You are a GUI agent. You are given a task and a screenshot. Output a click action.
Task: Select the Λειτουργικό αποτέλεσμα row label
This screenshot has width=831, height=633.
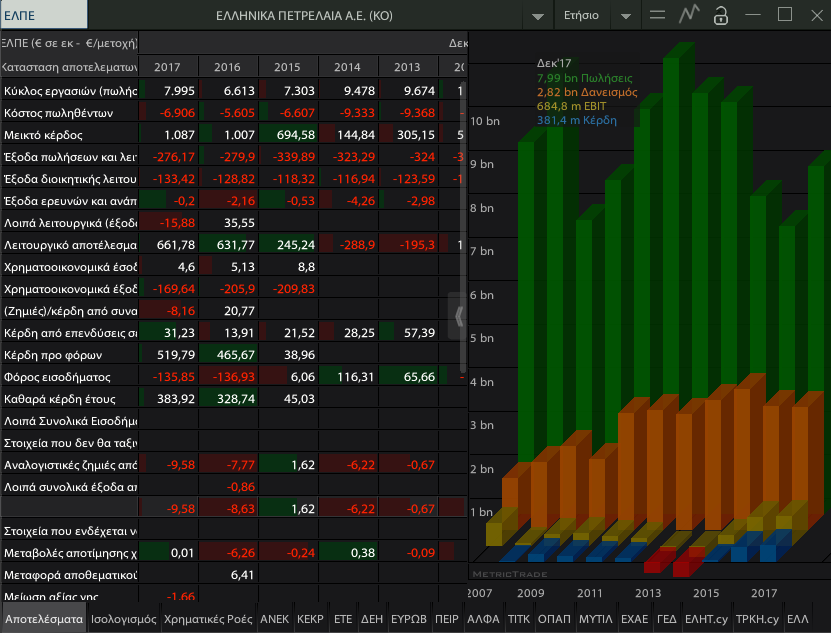[69, 245]
